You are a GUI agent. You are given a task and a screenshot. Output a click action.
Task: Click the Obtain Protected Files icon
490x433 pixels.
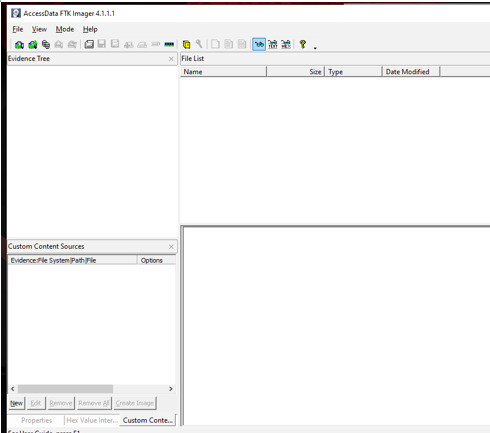[186, 44]
